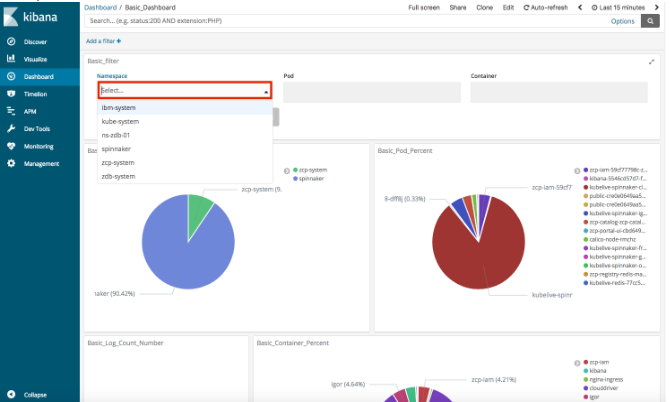Open dashboard Edit mode

click(508, 7)
